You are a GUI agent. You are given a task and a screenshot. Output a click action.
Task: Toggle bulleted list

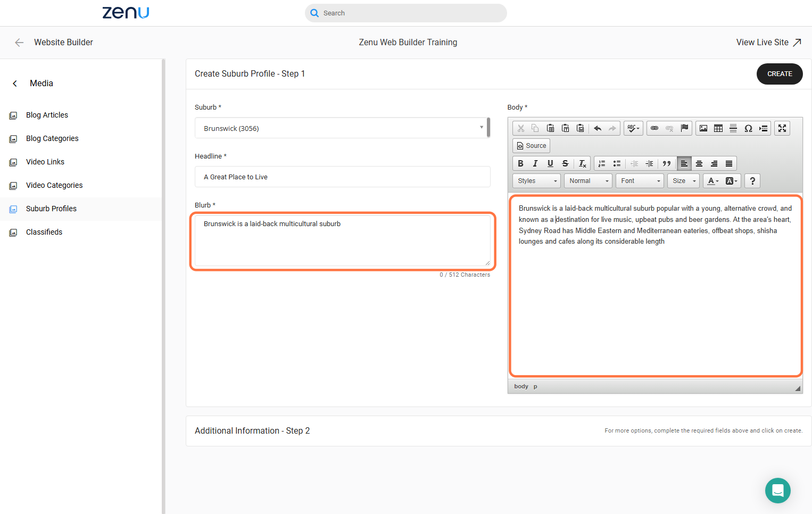[617, 163]
